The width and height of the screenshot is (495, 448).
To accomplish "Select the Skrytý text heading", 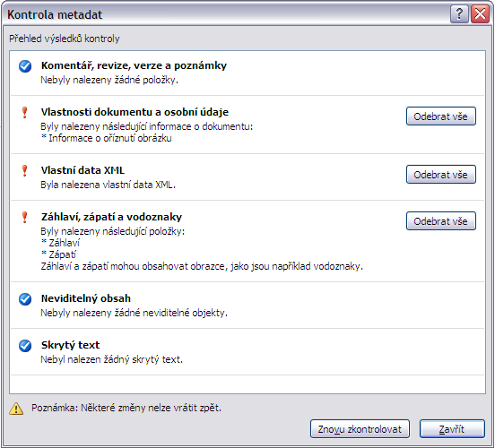I will point(70,345).
